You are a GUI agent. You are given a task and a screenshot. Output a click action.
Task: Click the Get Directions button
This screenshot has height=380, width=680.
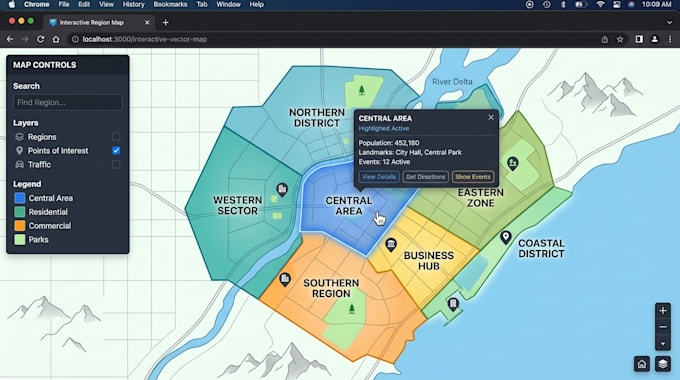tap(425, 177)
